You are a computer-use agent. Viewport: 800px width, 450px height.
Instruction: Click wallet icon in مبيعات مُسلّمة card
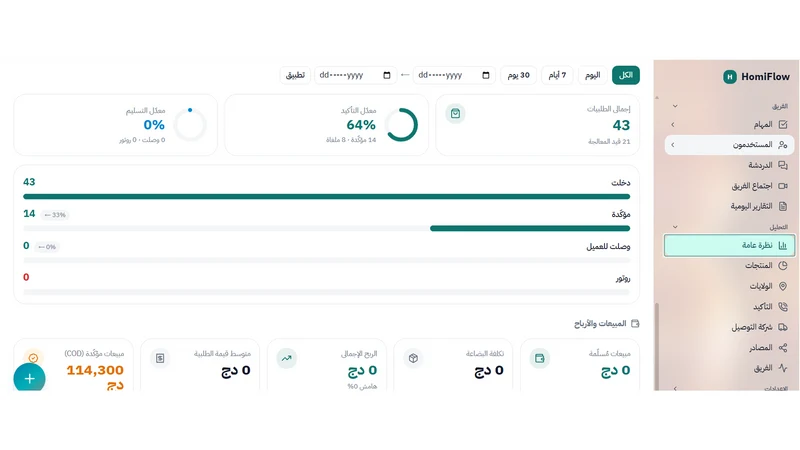(539, 358)
